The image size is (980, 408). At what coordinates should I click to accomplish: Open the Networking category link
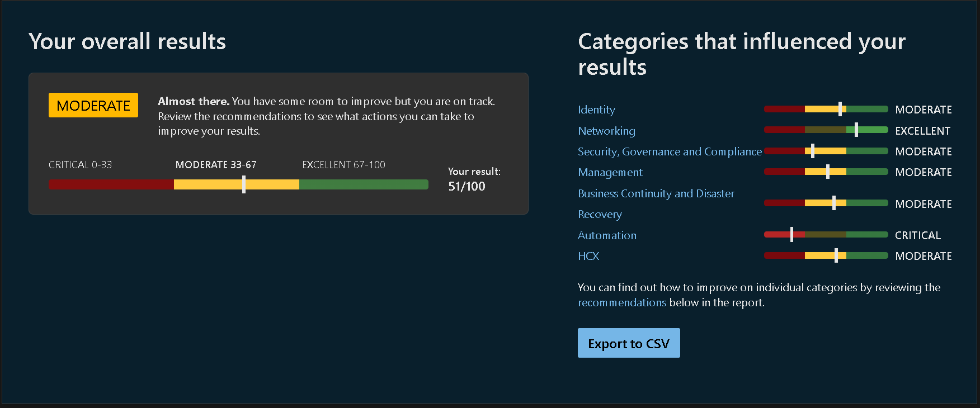(606, 131)
